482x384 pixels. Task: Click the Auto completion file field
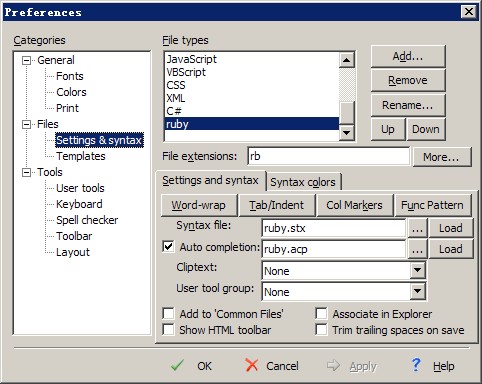[334, 249]
